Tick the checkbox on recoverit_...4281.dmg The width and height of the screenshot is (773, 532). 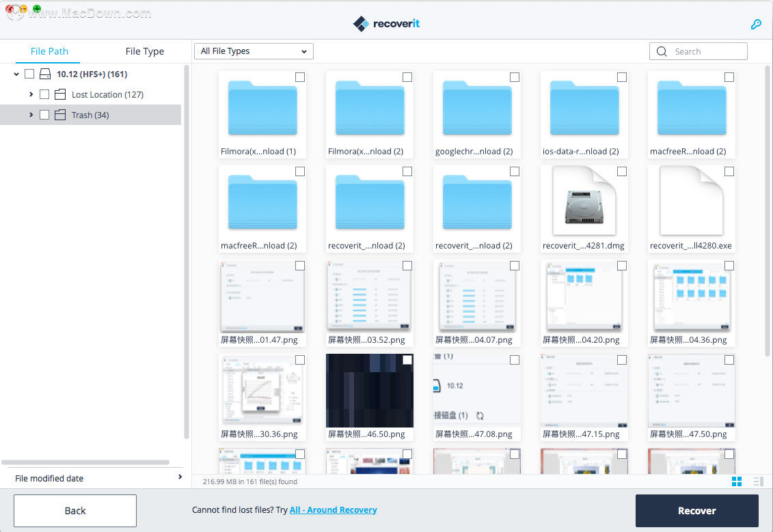[622, 171]
